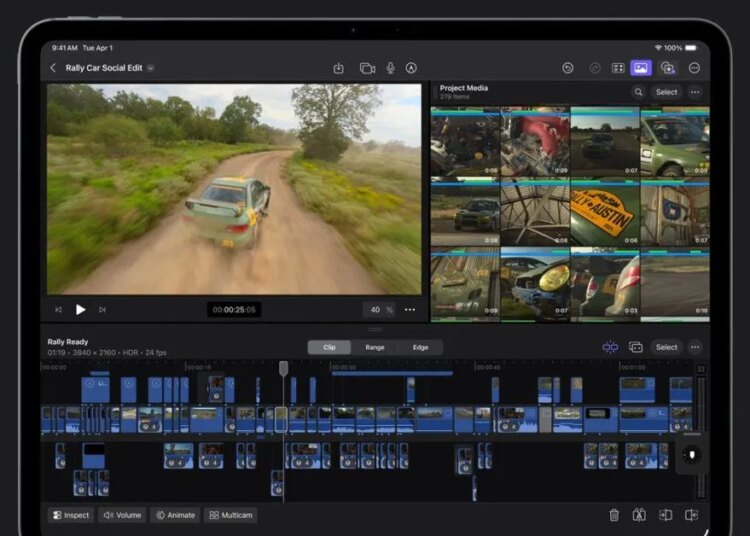Viewport: 750px width, 536px height.
Task: Click the 00:00:25:05 timecode display
Action: (234, 310)
